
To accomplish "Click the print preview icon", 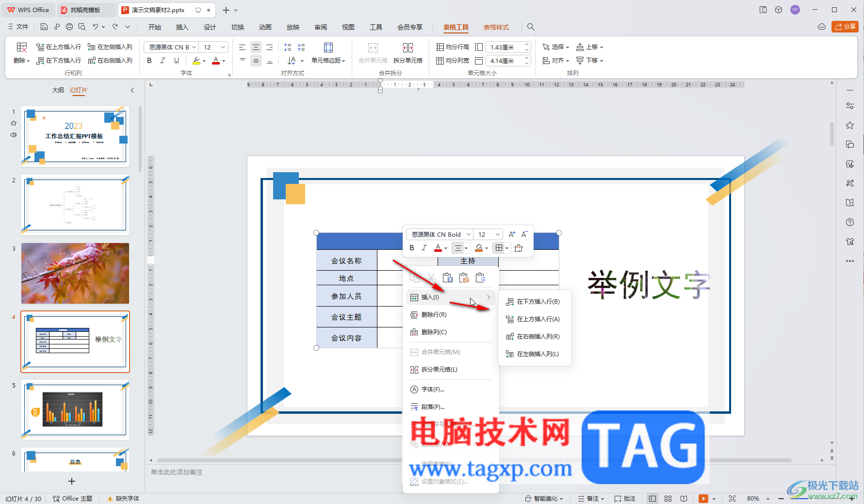I will point(82,27).
